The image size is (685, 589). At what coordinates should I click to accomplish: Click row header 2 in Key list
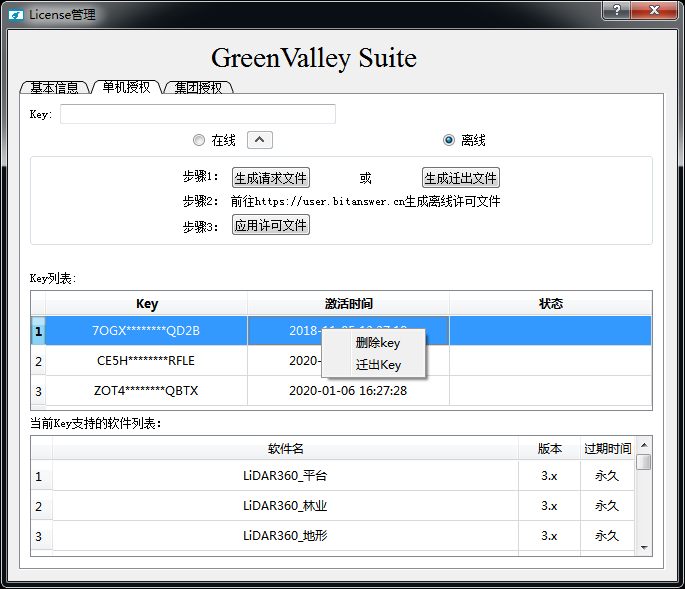tap(38, 361)
